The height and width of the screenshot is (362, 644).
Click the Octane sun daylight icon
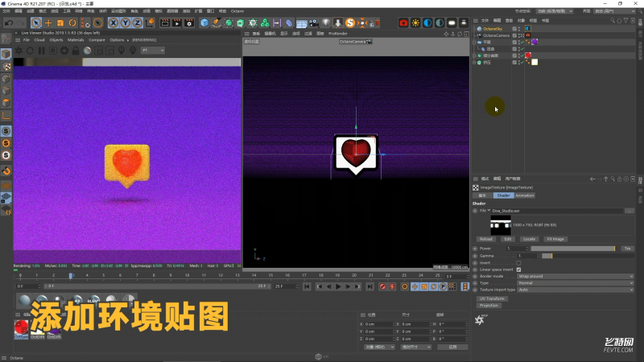pos(415,23)
